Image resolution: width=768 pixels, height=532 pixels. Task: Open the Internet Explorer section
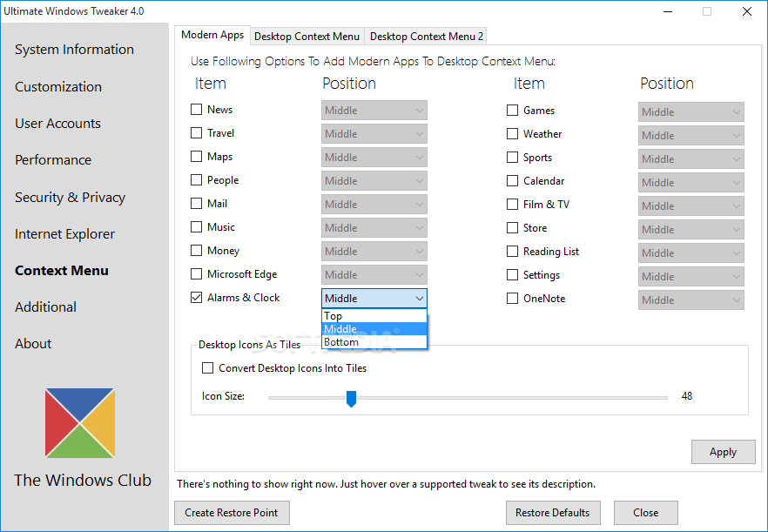tap(64, 234)
